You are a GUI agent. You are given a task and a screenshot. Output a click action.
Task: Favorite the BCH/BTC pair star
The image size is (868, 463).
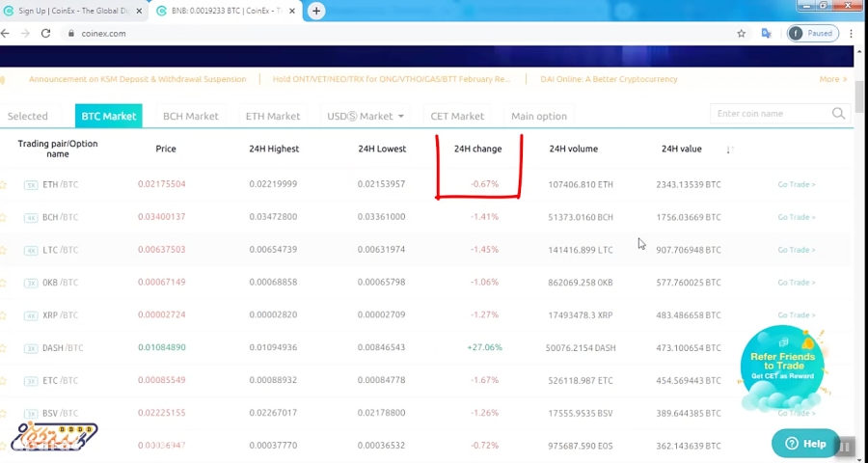pyautogui.click(x=3, y=218)
